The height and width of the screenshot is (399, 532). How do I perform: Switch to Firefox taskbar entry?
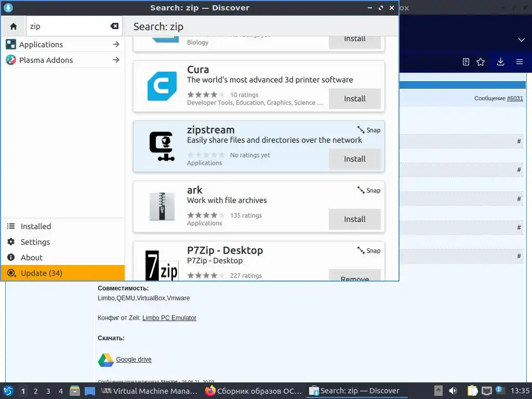(254, 391)
